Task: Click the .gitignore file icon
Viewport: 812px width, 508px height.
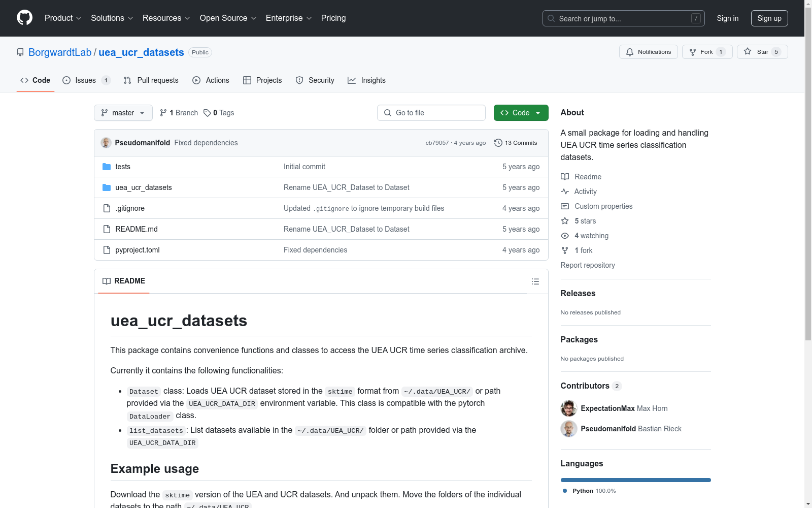Action: click(107, 208)
